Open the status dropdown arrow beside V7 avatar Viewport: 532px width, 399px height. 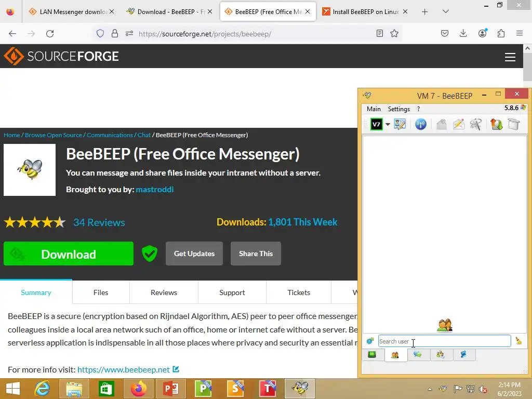(x=388, y=124)
